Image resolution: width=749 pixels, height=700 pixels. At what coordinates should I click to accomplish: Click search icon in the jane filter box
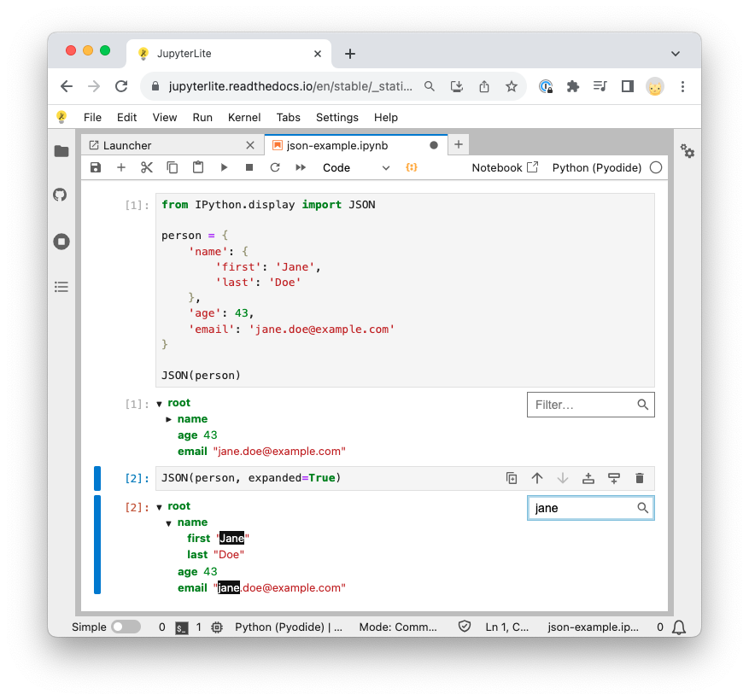(x=643, y=508)
